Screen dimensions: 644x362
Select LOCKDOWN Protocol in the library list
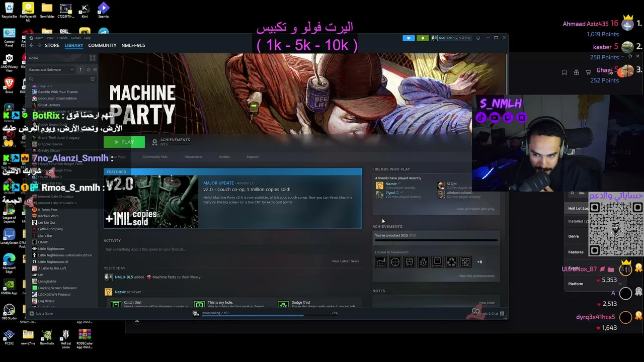(x=54, y=295)
